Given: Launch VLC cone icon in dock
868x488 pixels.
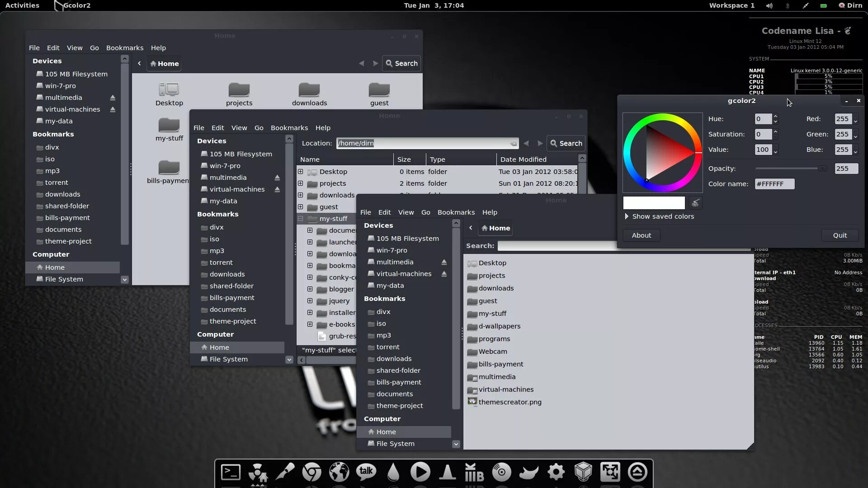Looking at the screenshot, I should pyautogui.click(x=448, y=473).
